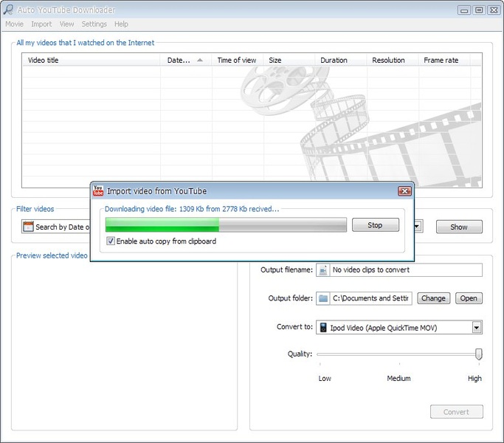This screenshot has width=504, height=443.
Task: Click Change to pick another output folder
Action: tap(433, 298)
